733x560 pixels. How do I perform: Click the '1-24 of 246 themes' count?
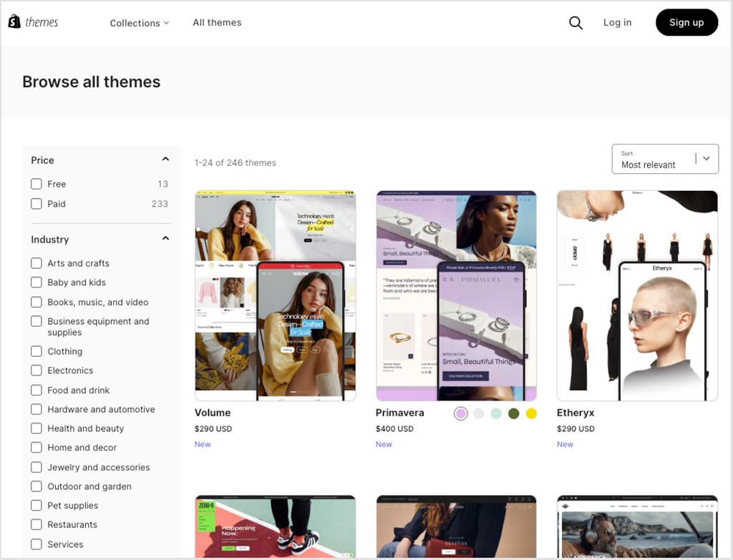(235, 162)
